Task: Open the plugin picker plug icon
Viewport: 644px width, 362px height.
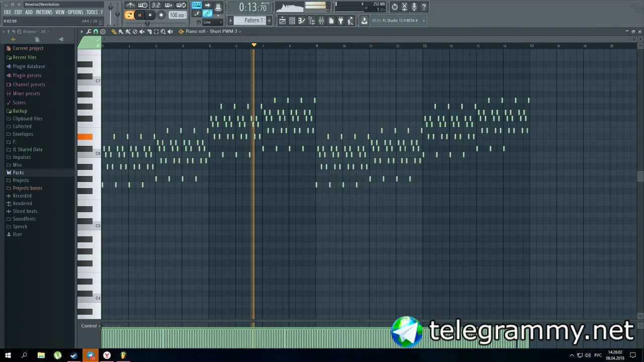Action: tap(341, 21)
